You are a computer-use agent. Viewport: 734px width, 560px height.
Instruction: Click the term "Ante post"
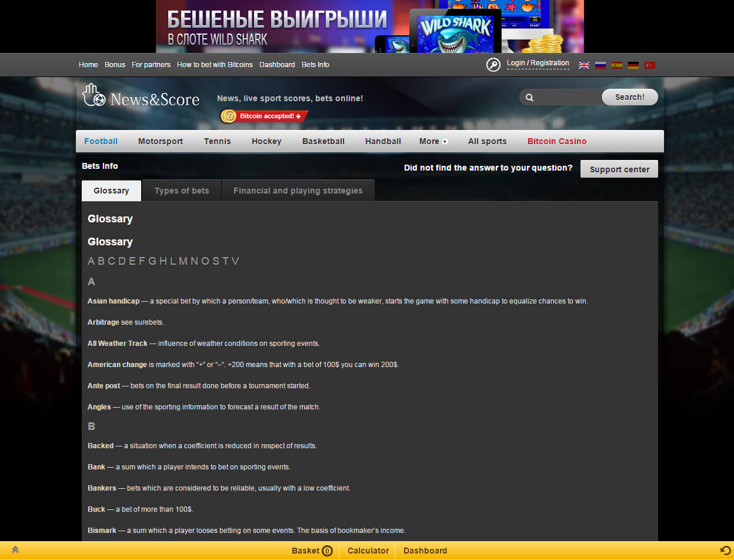(x=104, y=386)
